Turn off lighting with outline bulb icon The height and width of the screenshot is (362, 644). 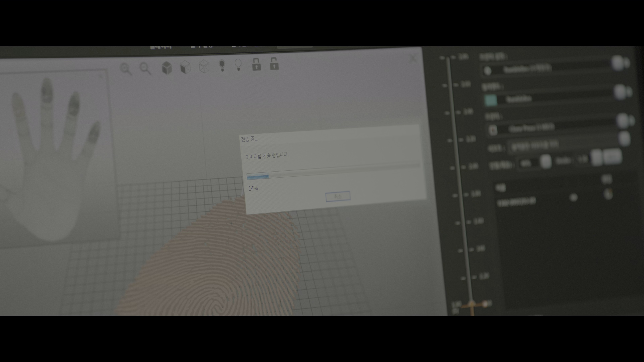click(x=238, y=65)
